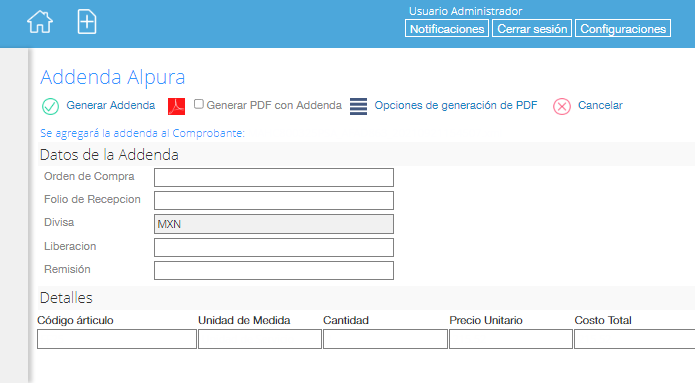The image size is (695, 383).
Task: Click the Divisa MXN field
Action: point(274,224)
